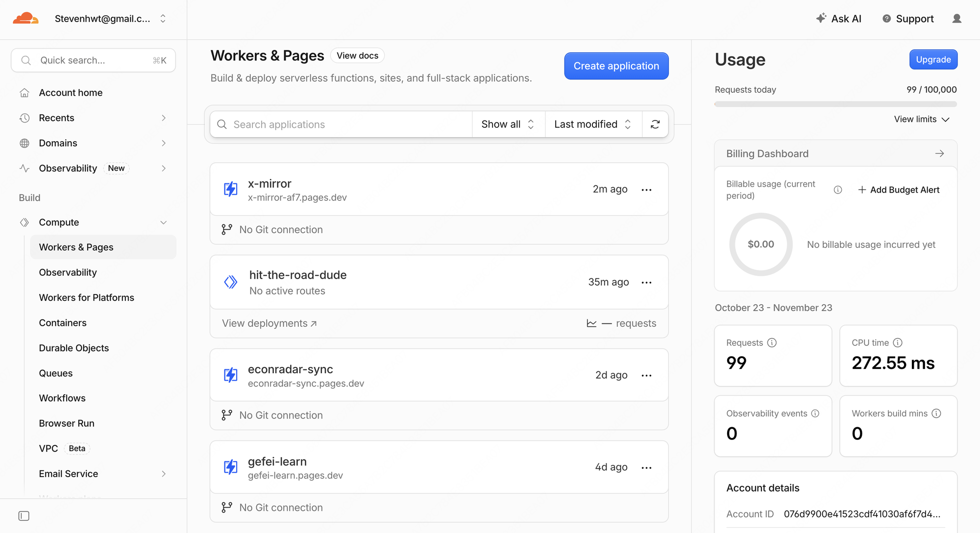Collapse sidebar with bottom panel icon

coord(24,516)
